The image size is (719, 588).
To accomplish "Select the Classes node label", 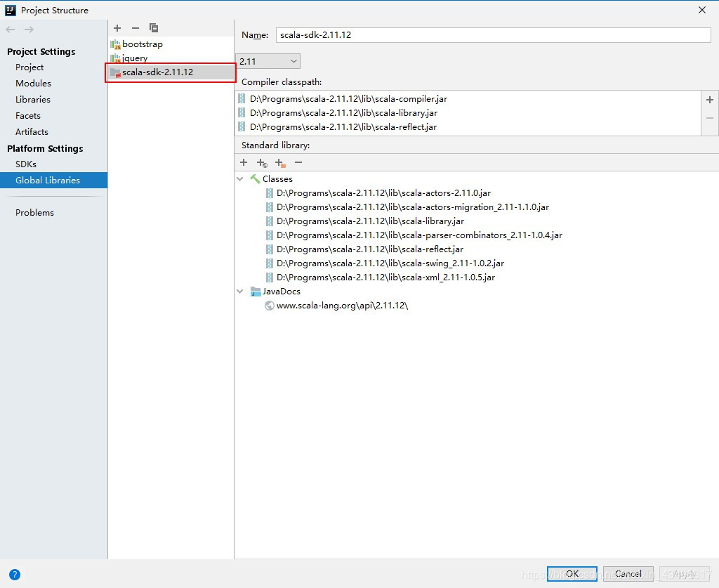I will click(x=277, y=179).
